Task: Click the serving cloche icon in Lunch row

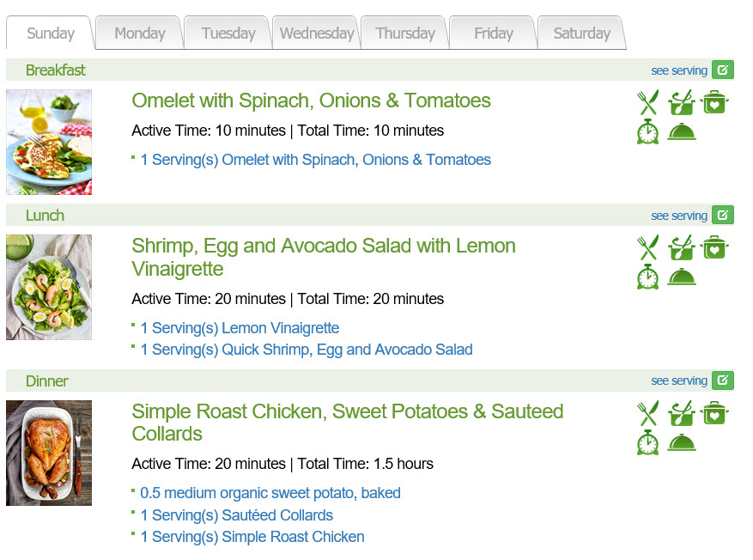Action: (682, 277)
